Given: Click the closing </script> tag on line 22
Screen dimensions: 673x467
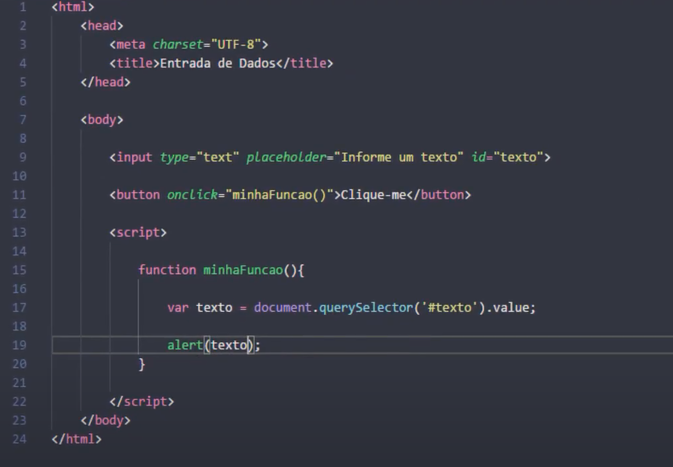Looking at the screenshot, I should pos(142,402).
